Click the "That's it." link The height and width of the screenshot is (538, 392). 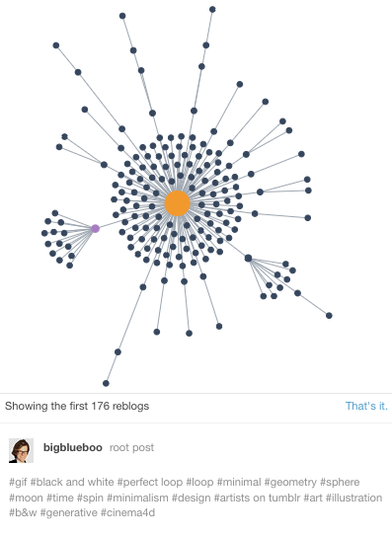366,406
